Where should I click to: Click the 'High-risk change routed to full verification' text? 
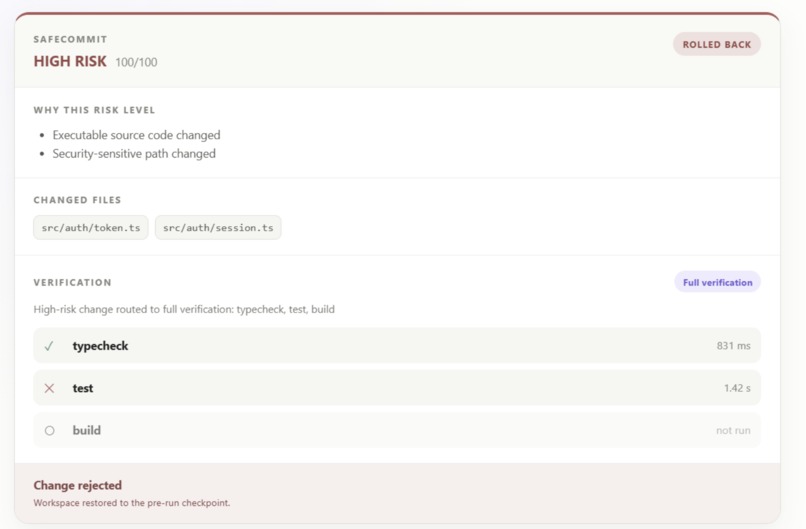pos(184,309)
